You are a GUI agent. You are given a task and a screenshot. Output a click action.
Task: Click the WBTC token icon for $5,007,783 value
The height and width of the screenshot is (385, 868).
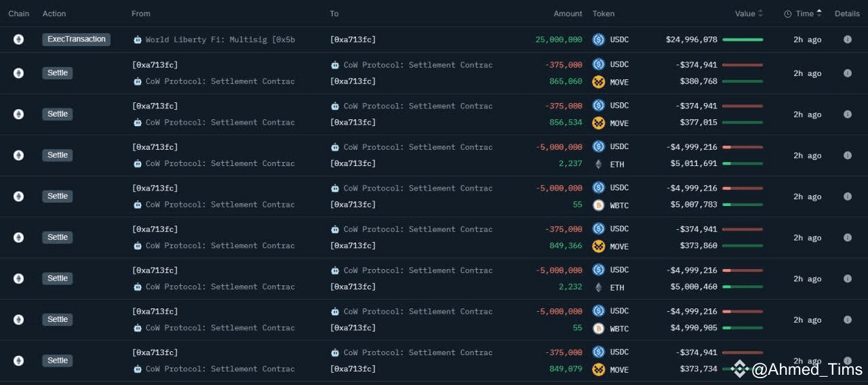598,205
